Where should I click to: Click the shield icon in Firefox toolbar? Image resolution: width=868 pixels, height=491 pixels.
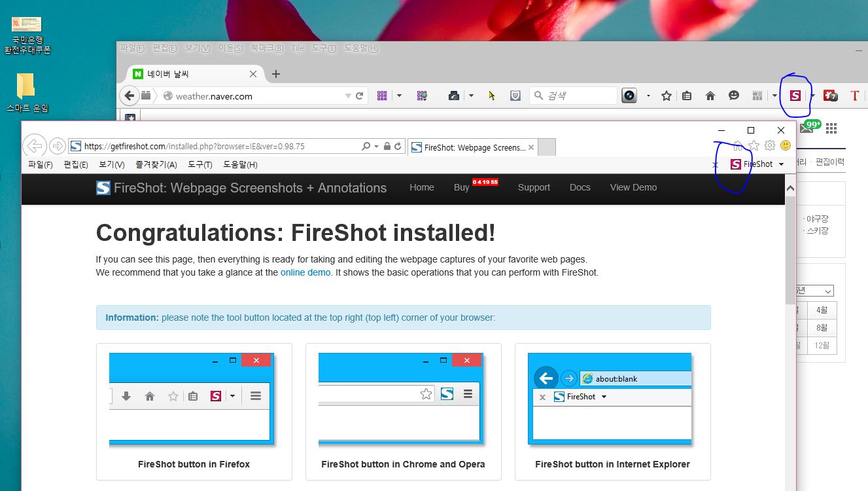pyautogui.click(x=515, y=96)
